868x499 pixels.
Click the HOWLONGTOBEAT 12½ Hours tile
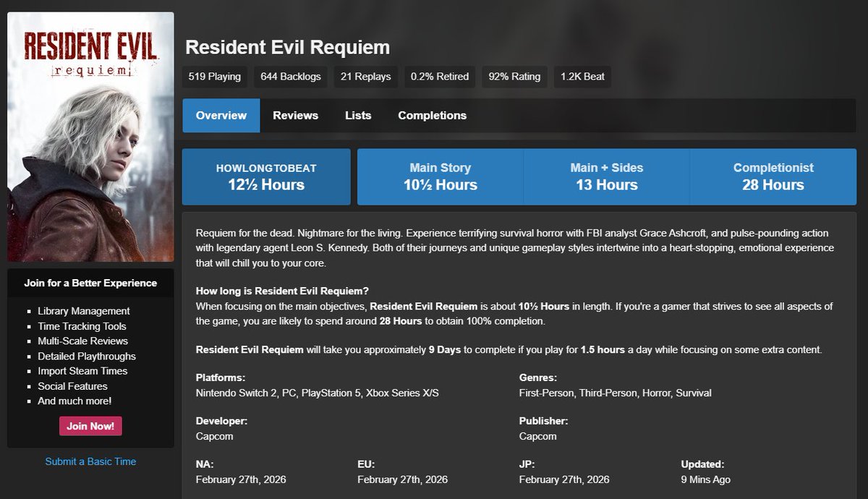[266, 177]
